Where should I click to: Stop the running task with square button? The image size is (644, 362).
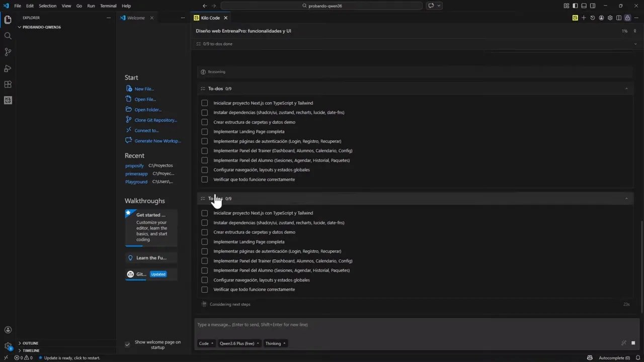(x=633, y=343)
